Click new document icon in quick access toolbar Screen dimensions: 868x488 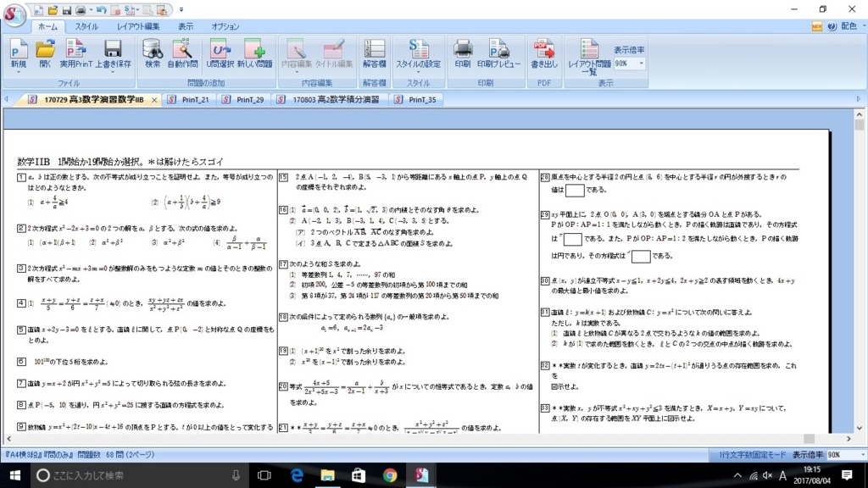[x=38, y=10]
